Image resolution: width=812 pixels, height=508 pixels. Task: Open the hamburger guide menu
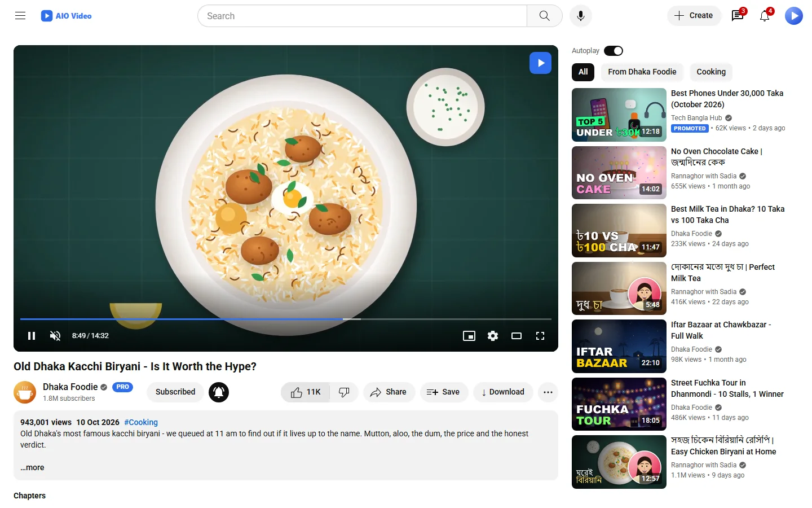(20, 16)
